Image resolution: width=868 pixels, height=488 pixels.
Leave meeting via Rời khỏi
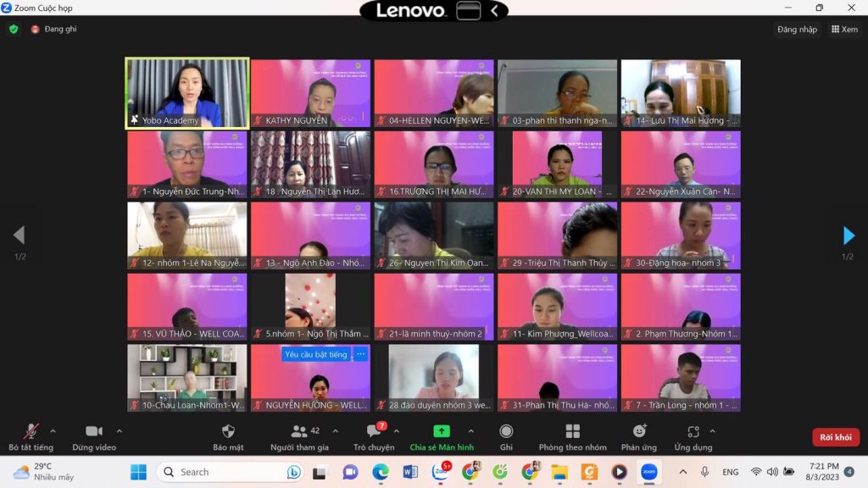835,436
